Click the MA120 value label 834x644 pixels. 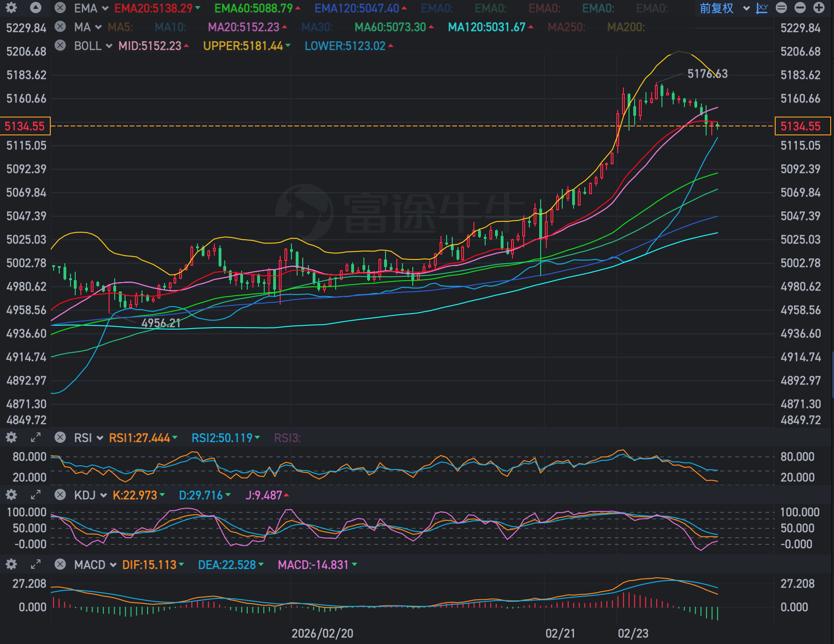[487, 27]
